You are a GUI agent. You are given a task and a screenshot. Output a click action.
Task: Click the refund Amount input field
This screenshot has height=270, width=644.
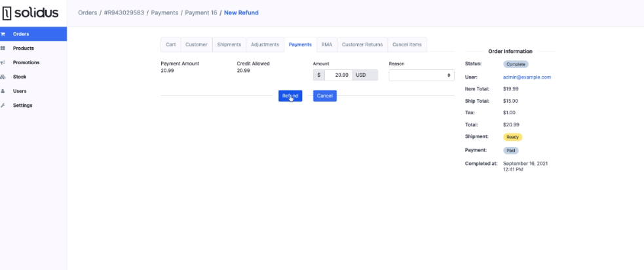point(339,75)
